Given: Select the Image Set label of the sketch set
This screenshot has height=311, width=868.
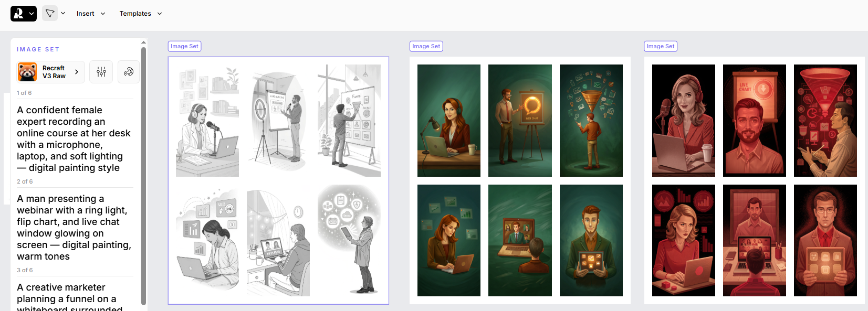Looking at the screenshot, I should (184, 46).
